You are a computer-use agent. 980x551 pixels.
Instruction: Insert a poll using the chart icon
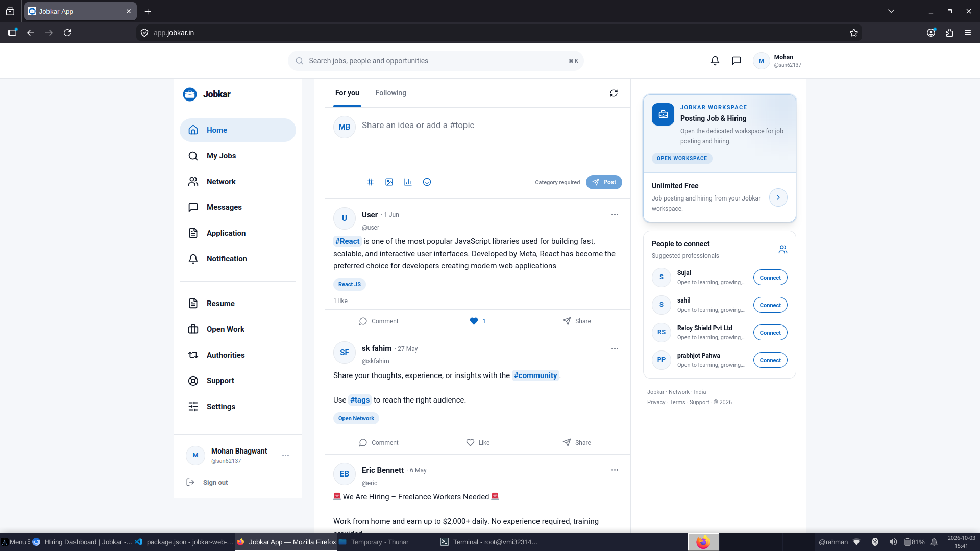tap(408, 182)
